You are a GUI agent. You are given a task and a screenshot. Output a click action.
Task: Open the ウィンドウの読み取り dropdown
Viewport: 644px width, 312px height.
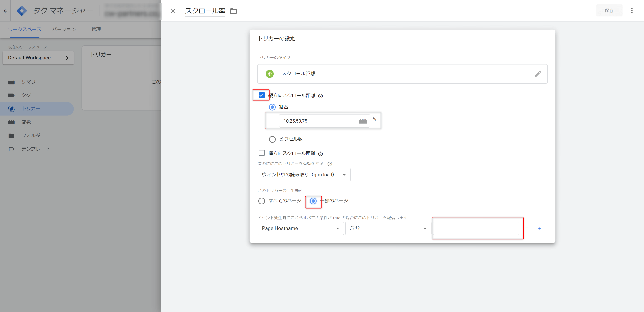pyautogui.click(x=303, y=174)
